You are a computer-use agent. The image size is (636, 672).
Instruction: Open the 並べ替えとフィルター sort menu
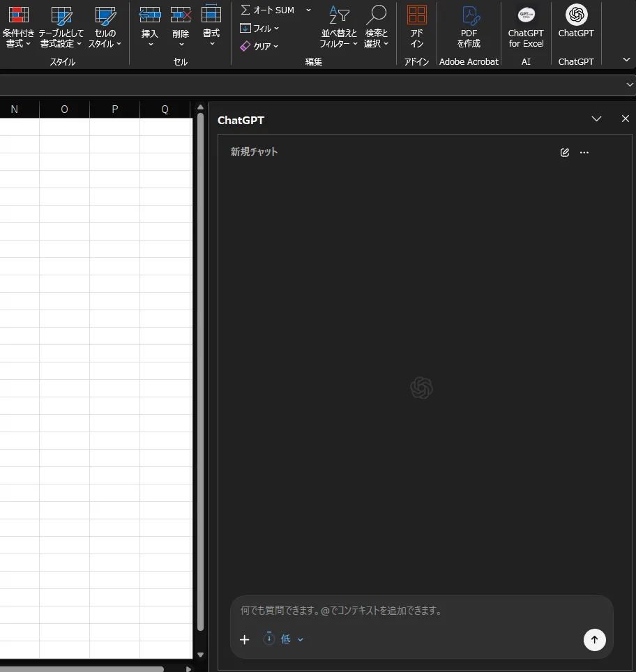pos(339,28)
